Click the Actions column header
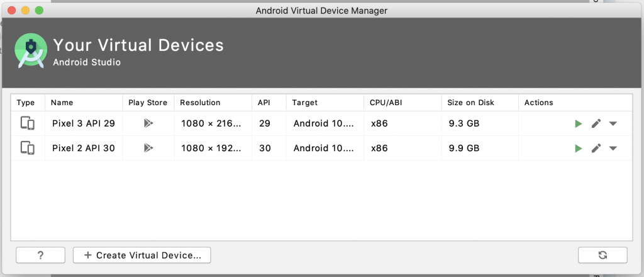The image size is (644, 277). [x=575, y=103]
